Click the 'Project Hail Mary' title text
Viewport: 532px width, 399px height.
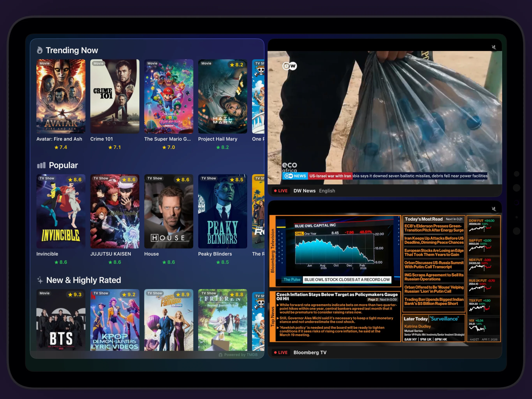[x=218, y=139]
